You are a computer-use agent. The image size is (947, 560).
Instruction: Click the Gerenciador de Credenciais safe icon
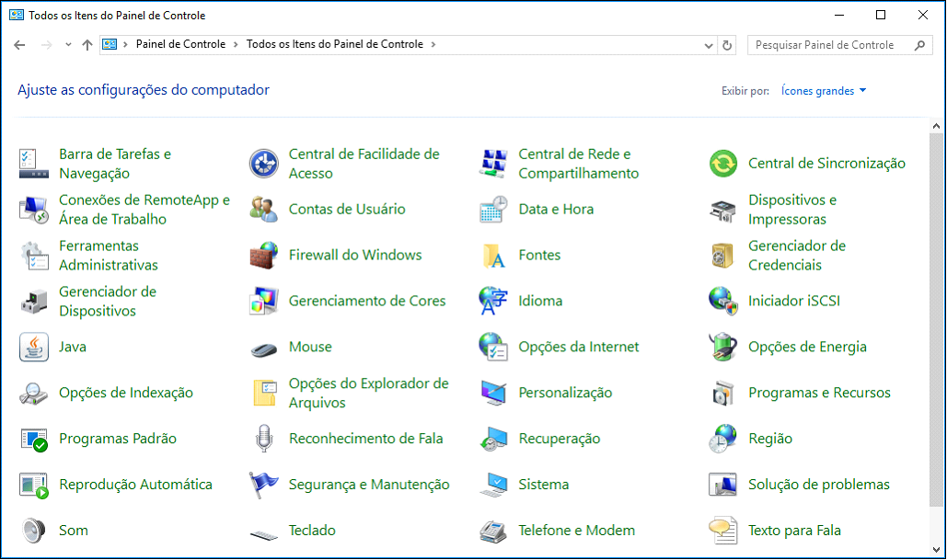[x=723, y=256]
